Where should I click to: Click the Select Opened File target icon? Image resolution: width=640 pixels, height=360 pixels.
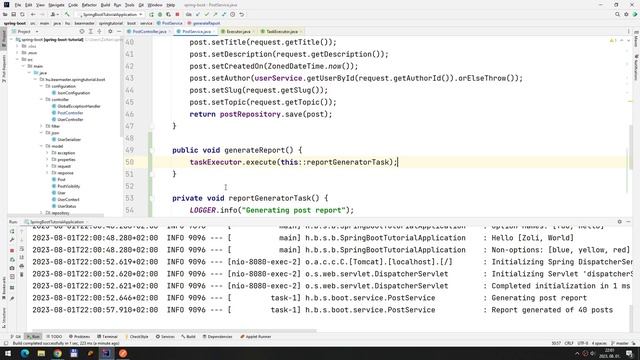coord(82,31)
